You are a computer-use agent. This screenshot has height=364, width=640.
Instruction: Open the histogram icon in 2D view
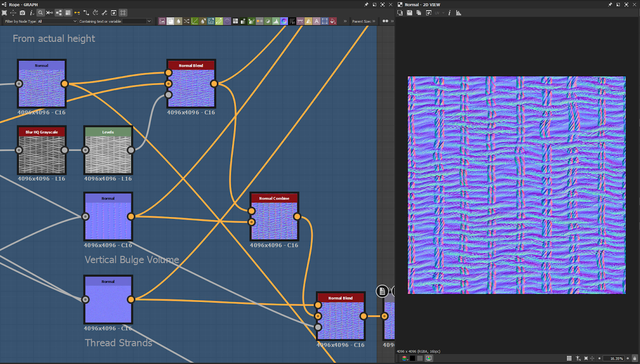click(458, 13)
